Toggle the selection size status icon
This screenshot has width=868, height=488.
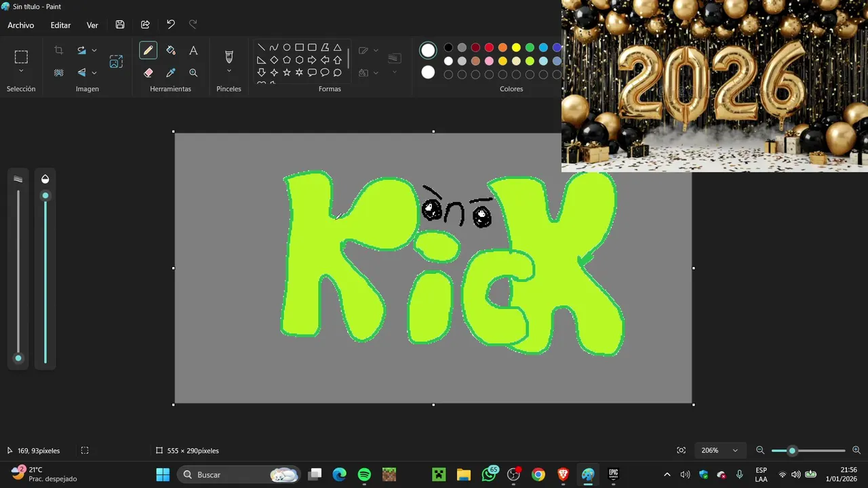pyautogui.click(x=85, y=450)
